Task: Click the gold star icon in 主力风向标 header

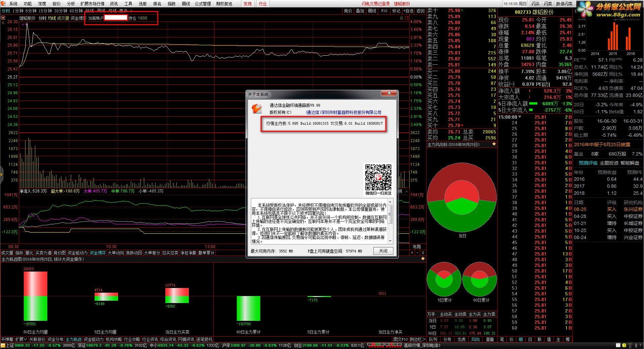Action: coord(494,144)
